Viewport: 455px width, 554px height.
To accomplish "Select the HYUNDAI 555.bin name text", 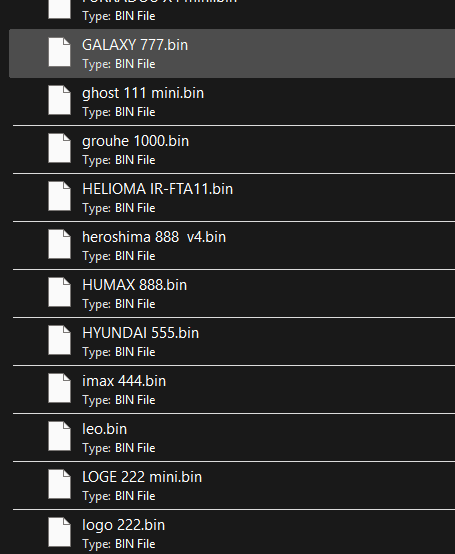I will [141, 333].
